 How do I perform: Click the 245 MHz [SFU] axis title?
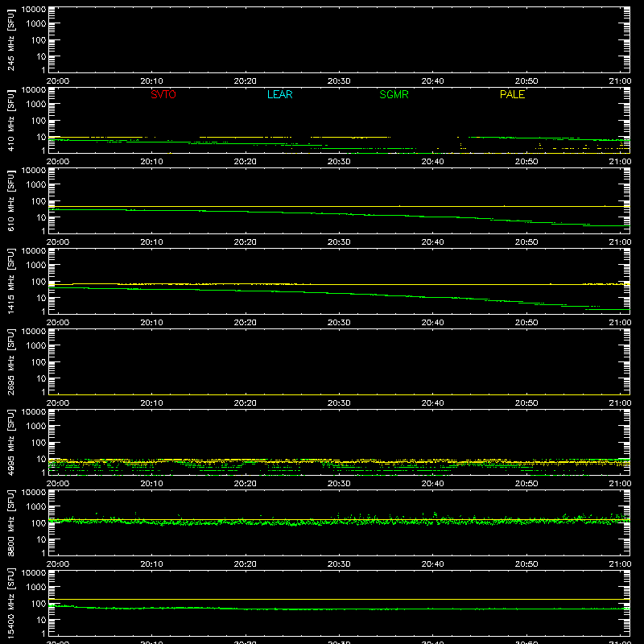point(11,40)
